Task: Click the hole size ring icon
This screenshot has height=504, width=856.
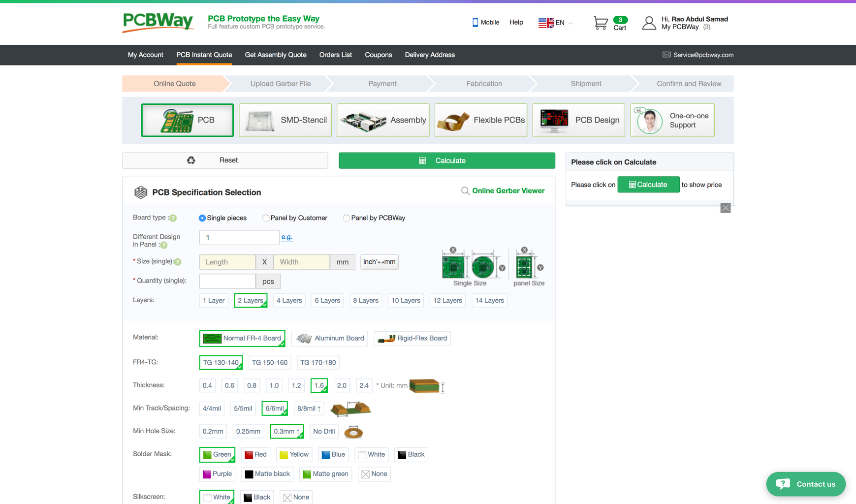Action: (353, 432)
